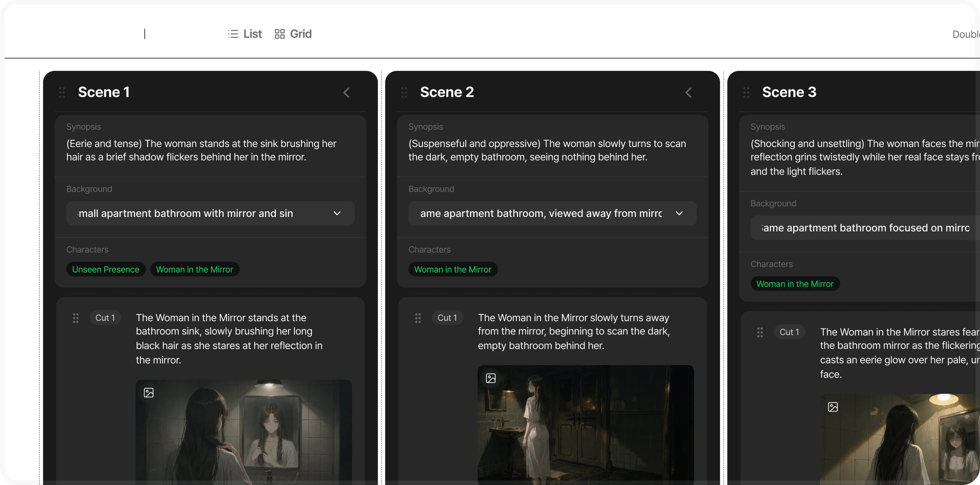Click the Unseen Presence character tag

tap(106, 269)
